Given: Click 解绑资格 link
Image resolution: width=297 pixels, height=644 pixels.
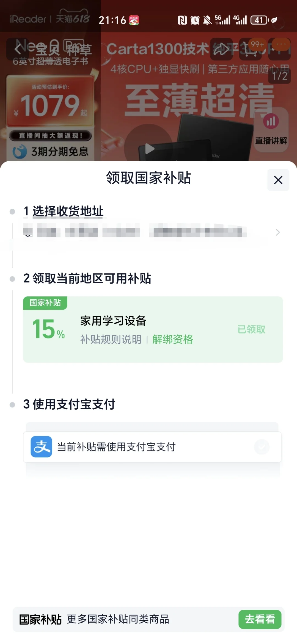Looking at the screenshot, I should click(173, 339).
